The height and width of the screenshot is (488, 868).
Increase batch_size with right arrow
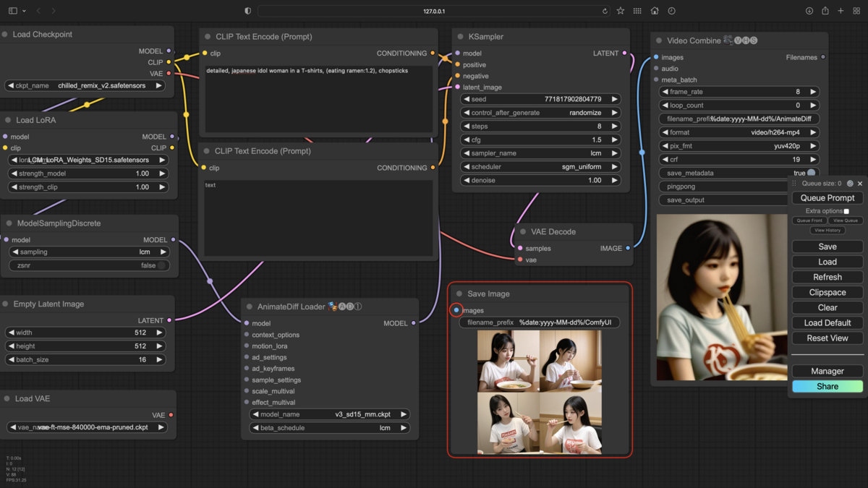click(159, 359)
